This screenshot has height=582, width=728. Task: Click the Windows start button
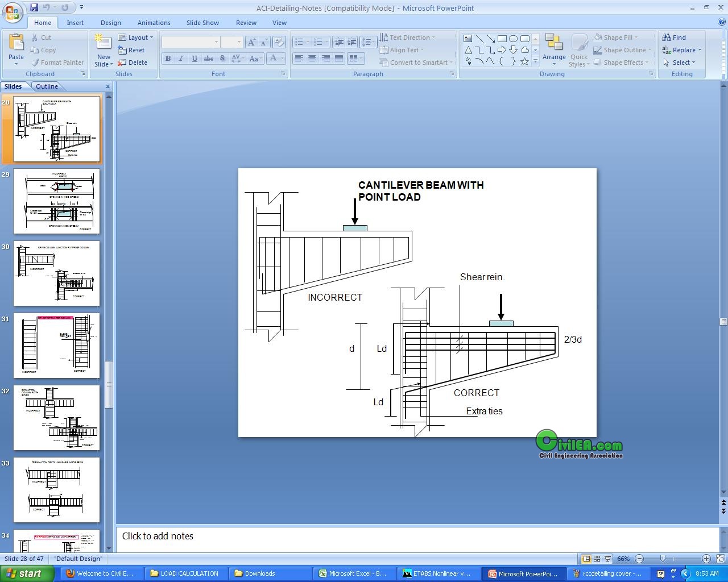(x=27, y=573)
